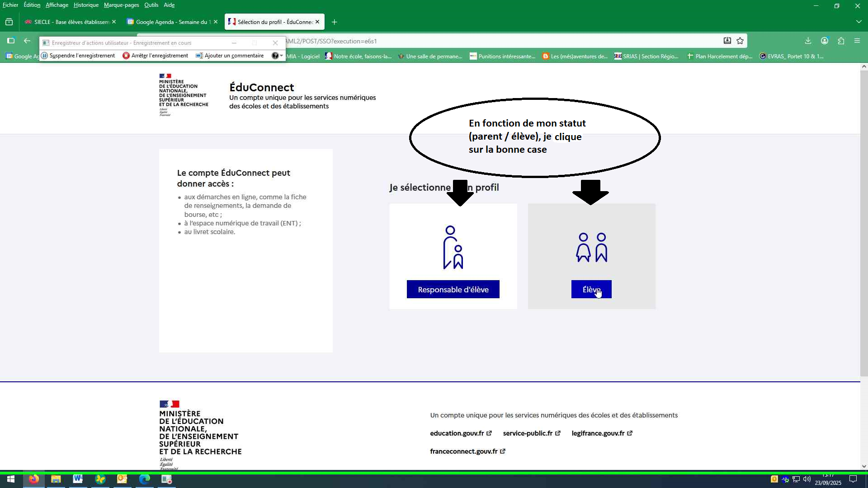868x488 pixels.
Task: Choose the Élève profile button
Action: (x=591, y=290)
